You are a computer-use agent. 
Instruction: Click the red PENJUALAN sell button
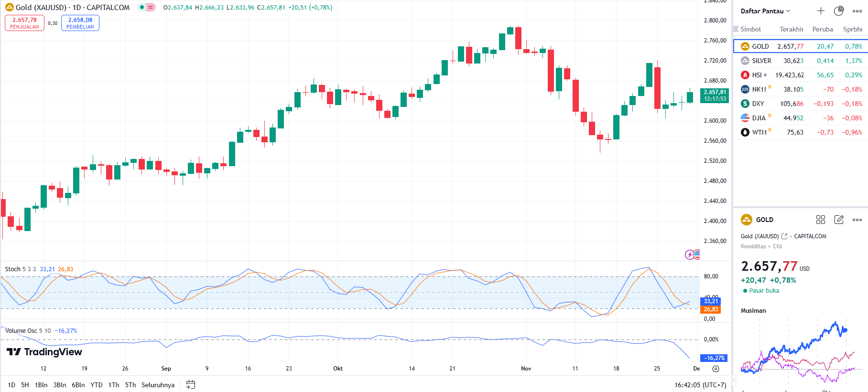(x=24, y=23)
